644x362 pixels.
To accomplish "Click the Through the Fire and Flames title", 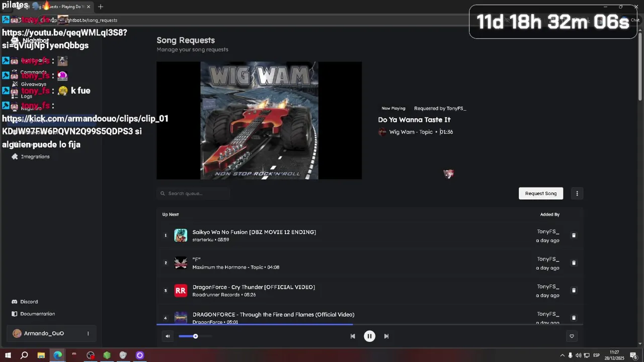I will pos(273,315).
